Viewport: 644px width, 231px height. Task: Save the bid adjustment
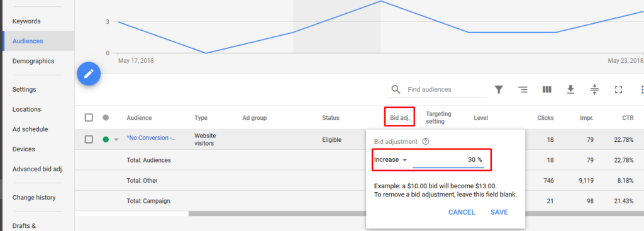click(x=499, y=212)
